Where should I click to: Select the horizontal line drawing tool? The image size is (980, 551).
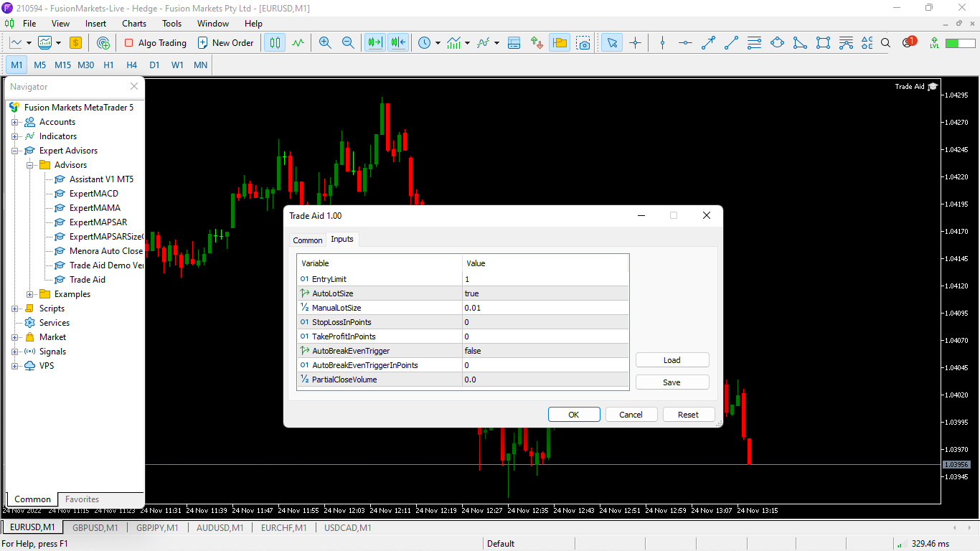point(685,43)
